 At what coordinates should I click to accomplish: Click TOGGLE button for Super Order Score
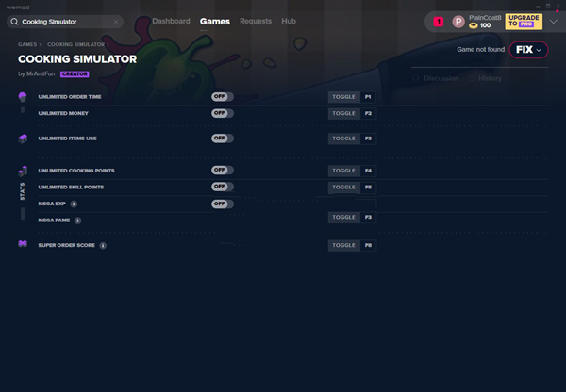[x=343, y=245]
